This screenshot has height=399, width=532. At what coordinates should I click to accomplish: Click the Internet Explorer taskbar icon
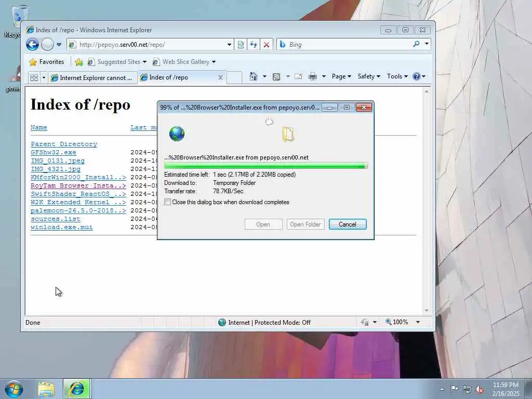pyautogui.click(x=77, y=389)
